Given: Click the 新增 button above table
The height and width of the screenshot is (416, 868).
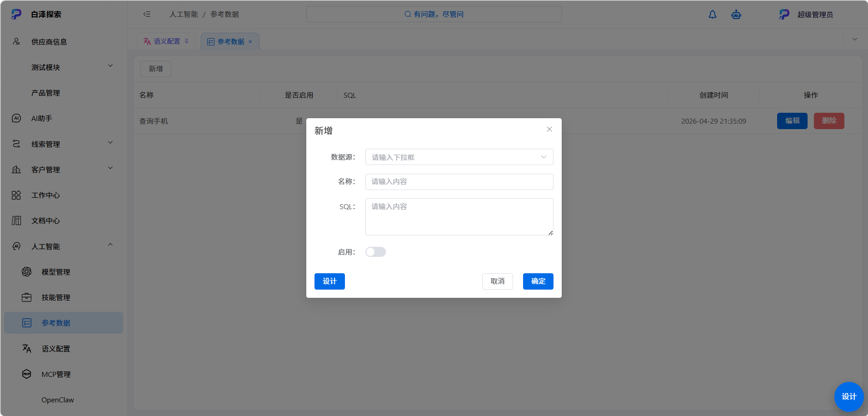Looking at the screenshot, I should pos(156,69).
